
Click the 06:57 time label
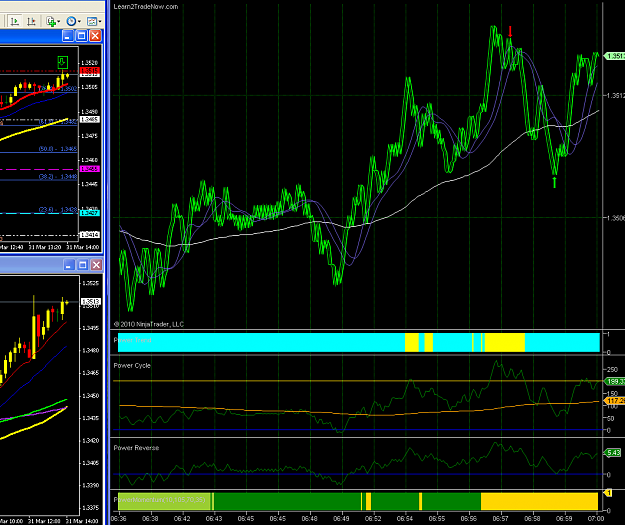click(501, 518)
